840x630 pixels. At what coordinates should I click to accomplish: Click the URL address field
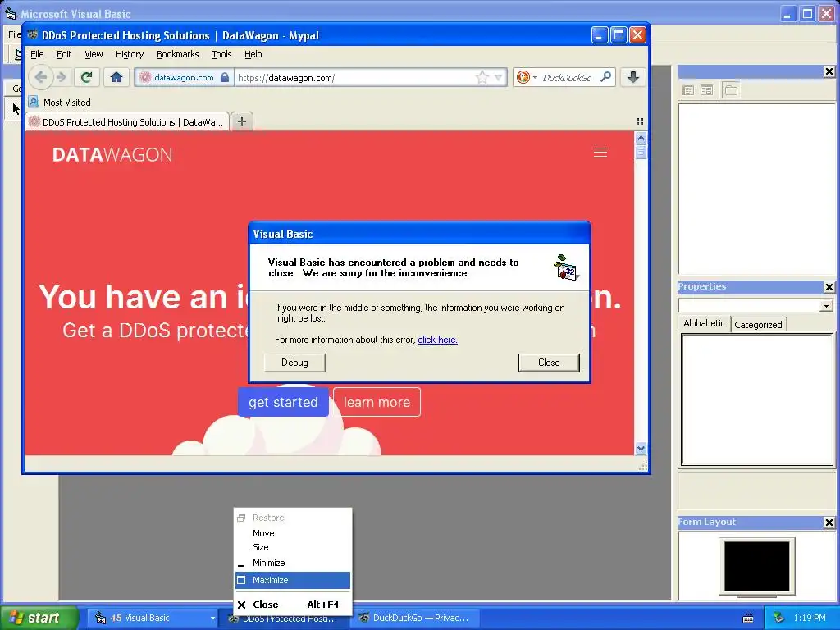(354, 78)
